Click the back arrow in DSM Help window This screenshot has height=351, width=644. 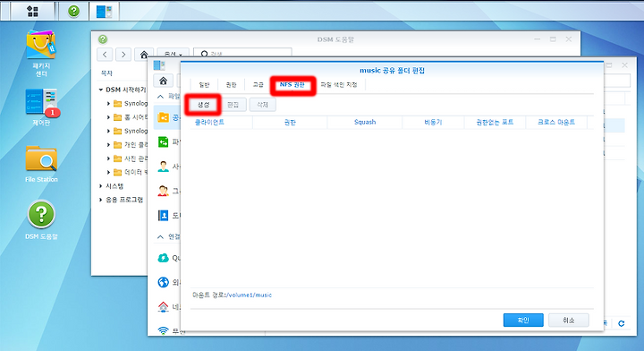pyautogui.click(x=106, y=55)
